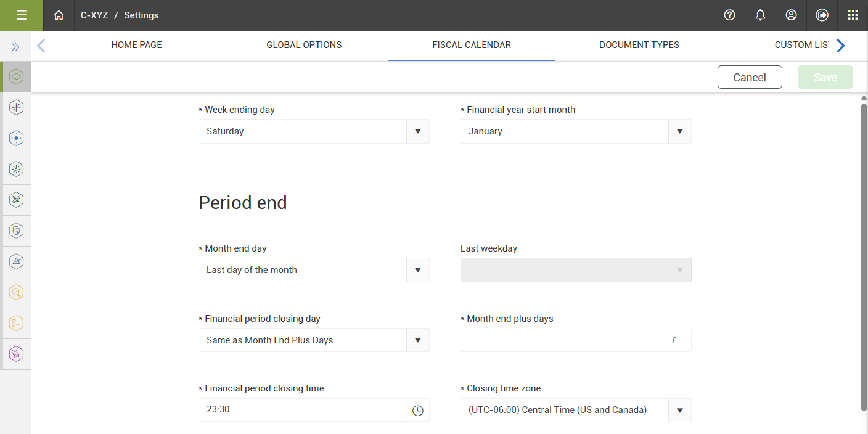Screen dimensions: 868x434
Task: Switch to the Global Options tab
Action: coord(304,45)
